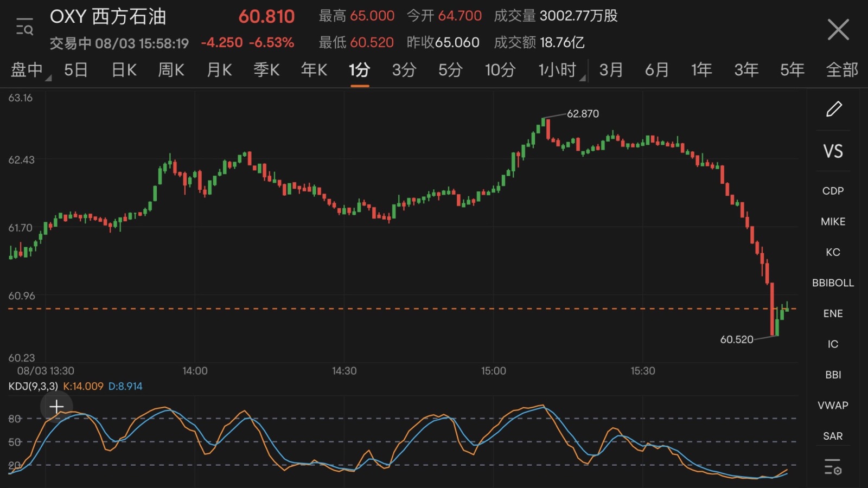Click the -4.250 price change value
Viewport: 868px width, 488px height.
221,42
